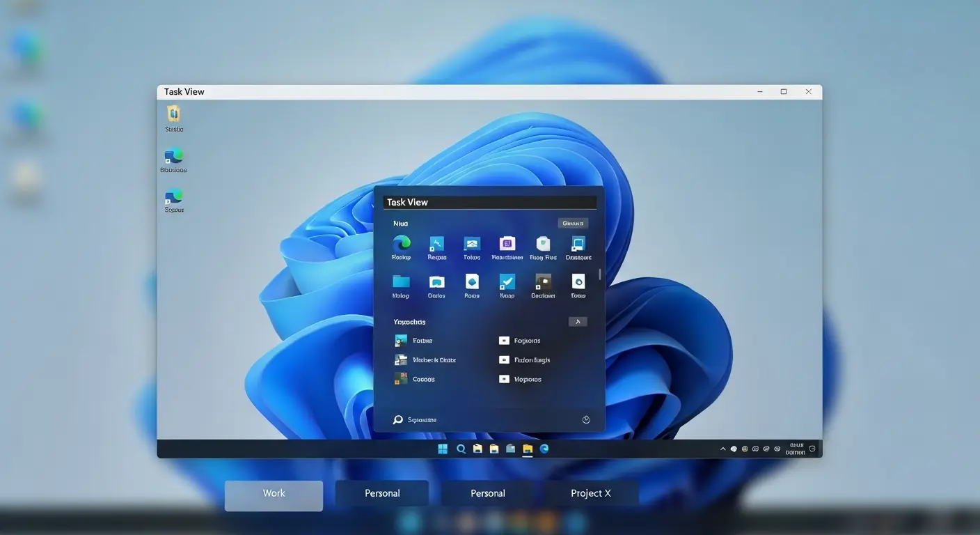Image resolution: width=980 pixels, height=535 pixels.
Task: Collapse the Recommended section using its chevron
Action: [x=578, y=321]
